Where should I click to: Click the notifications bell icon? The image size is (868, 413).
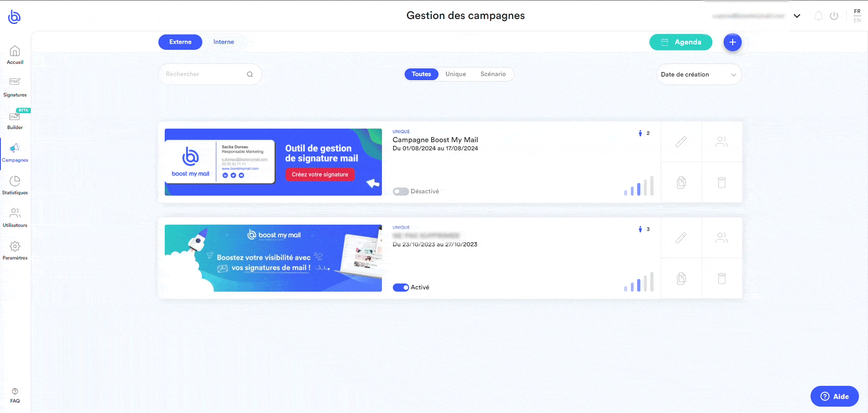click(818, 16)
